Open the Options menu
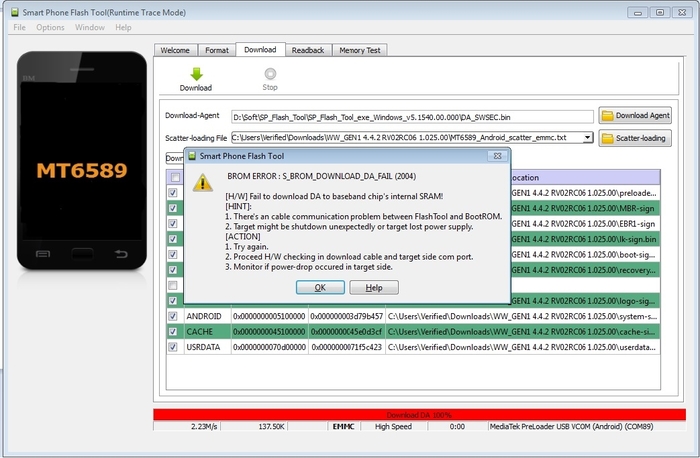The image size is (700, 458). click(50, 27)
